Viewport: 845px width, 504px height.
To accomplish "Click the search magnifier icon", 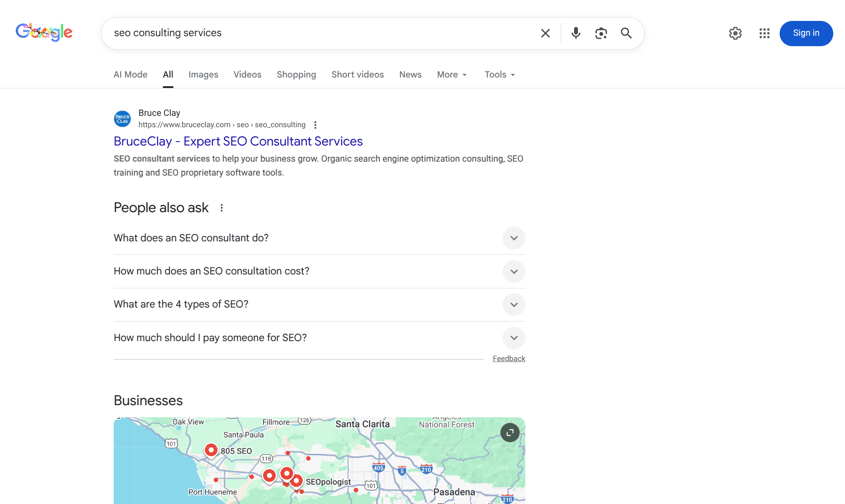I will (x=626, y=33).
